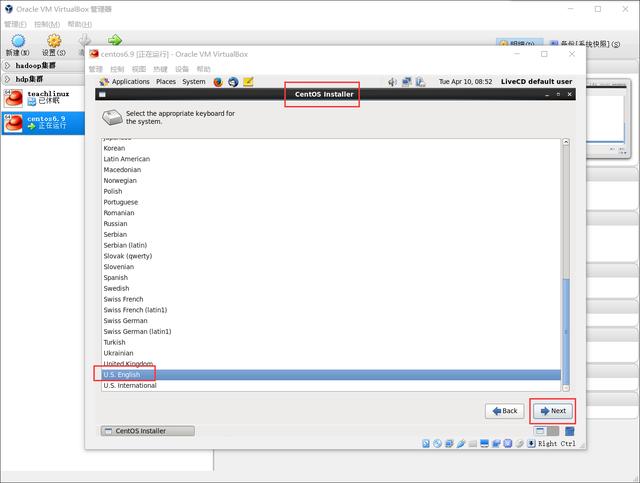Viewport: 640px width, 483px height.
Task: Select Swiss German keyboard layout
Action: click(331, 321)
